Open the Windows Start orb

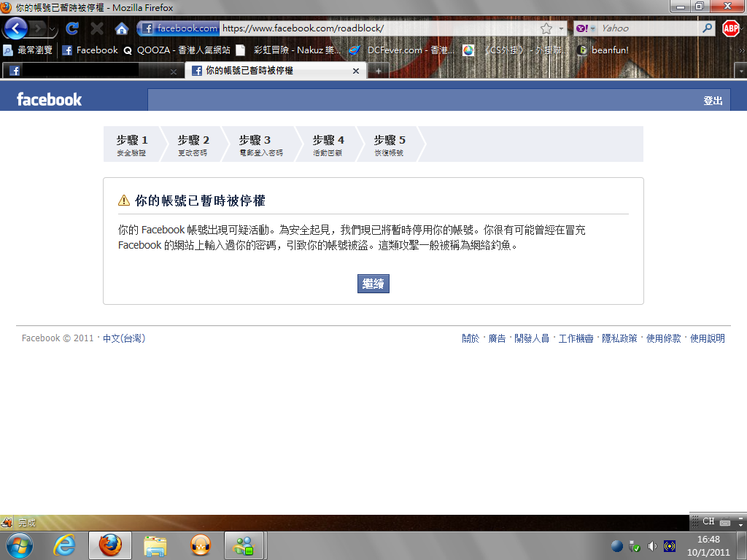tap(20, 545)
